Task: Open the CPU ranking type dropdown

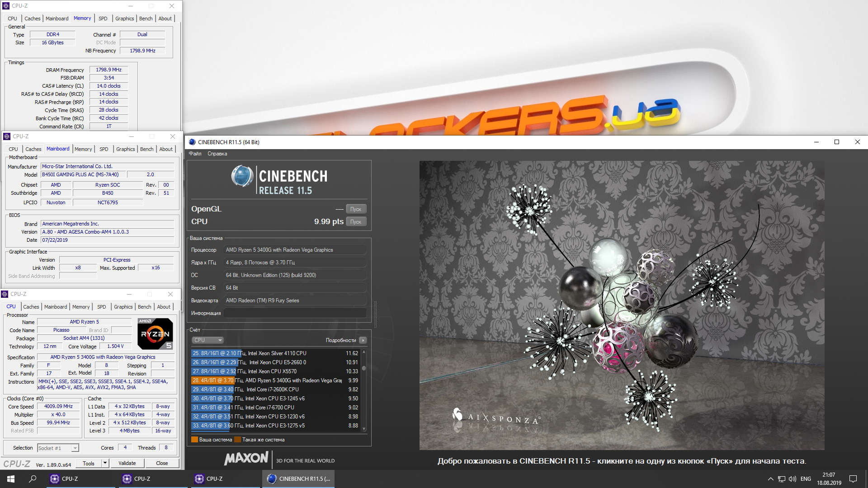Action: (x=208, y=340)
